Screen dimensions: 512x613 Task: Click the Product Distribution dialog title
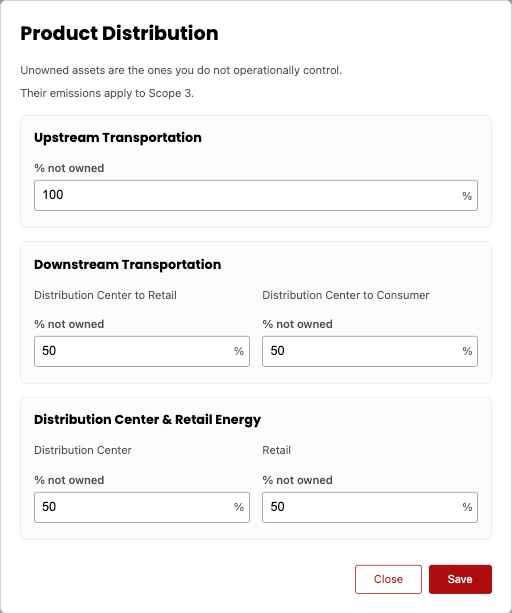(x=119, y=33)
